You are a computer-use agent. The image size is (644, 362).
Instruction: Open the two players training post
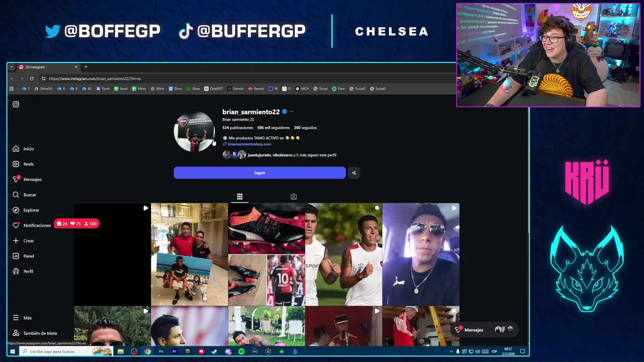pyautogui.click(x=344, y=254)
